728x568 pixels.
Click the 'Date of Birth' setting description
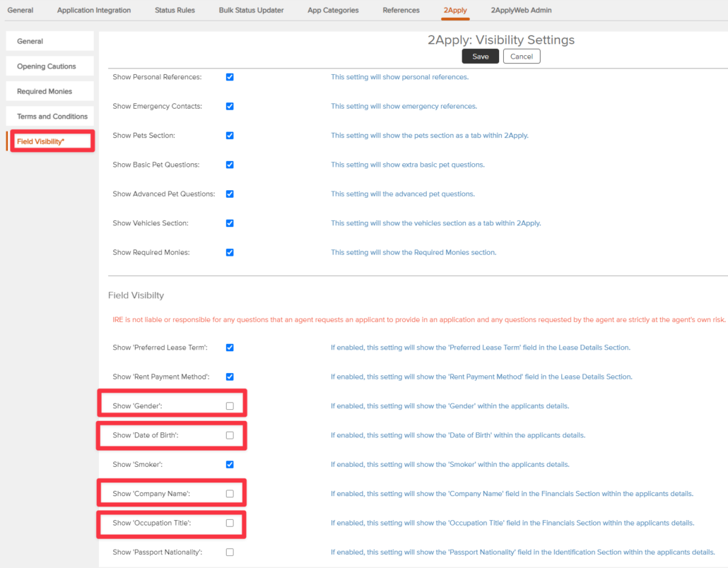458,435
